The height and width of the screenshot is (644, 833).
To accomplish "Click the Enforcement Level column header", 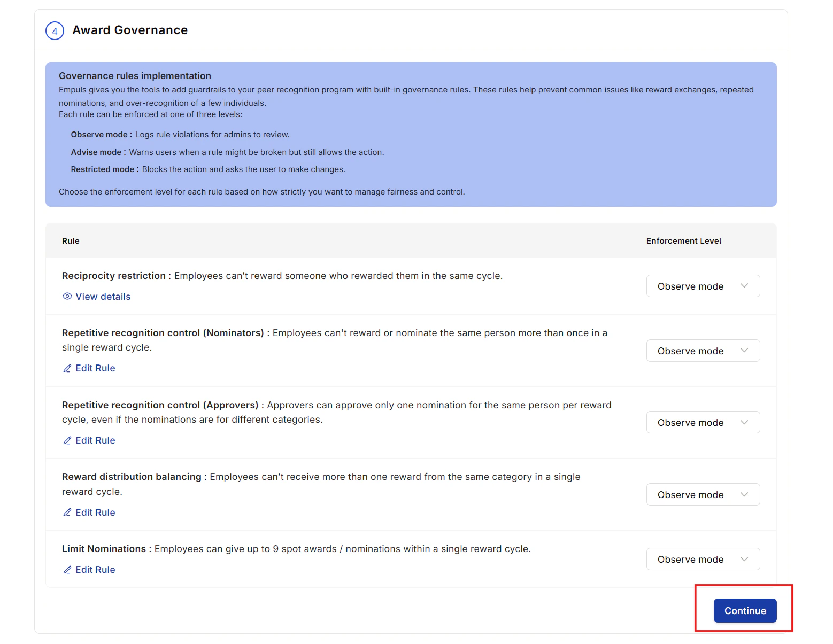I will pyautogui.click(x=683, y=241).
